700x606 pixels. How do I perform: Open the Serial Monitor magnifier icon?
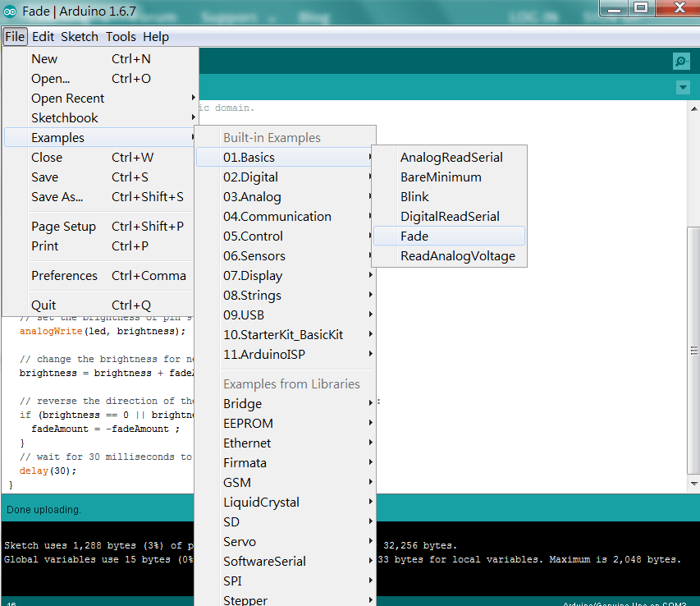point(680,61)
